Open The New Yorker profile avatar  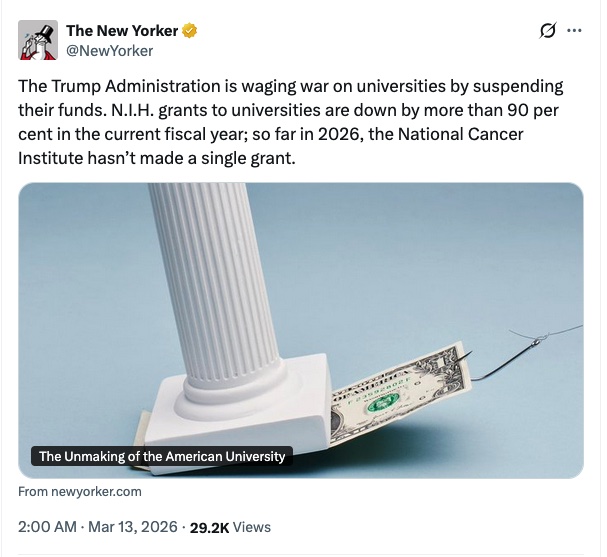click(37, 38)
